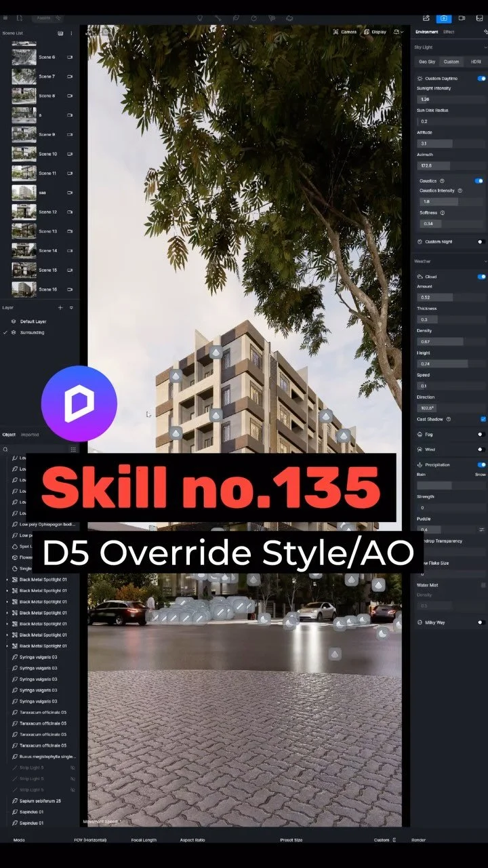488x868 pixels.
Task: Click help icon beside Caustics Intensity
Action: click(x=460, y=191)
